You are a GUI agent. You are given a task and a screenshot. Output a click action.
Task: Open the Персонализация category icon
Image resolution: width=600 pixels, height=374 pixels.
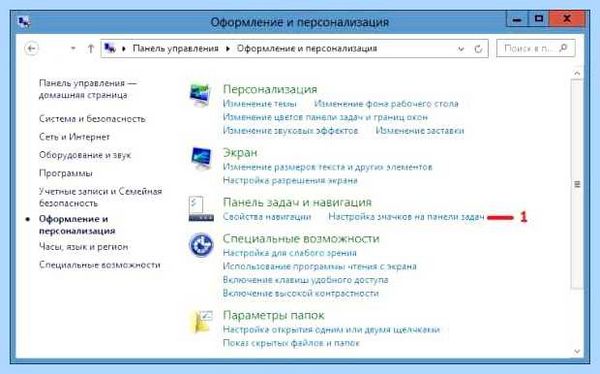[200, 95]
